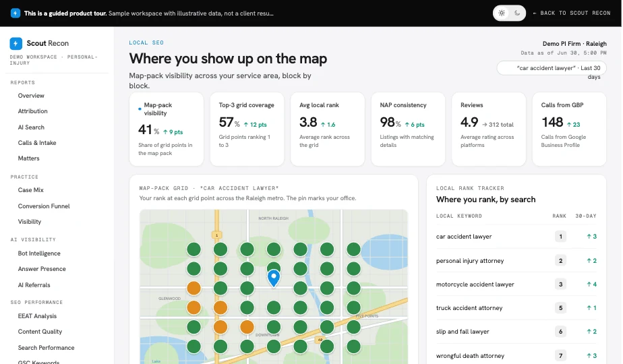
Task: Select Matters in the sidebar
Action: [28, 158]
